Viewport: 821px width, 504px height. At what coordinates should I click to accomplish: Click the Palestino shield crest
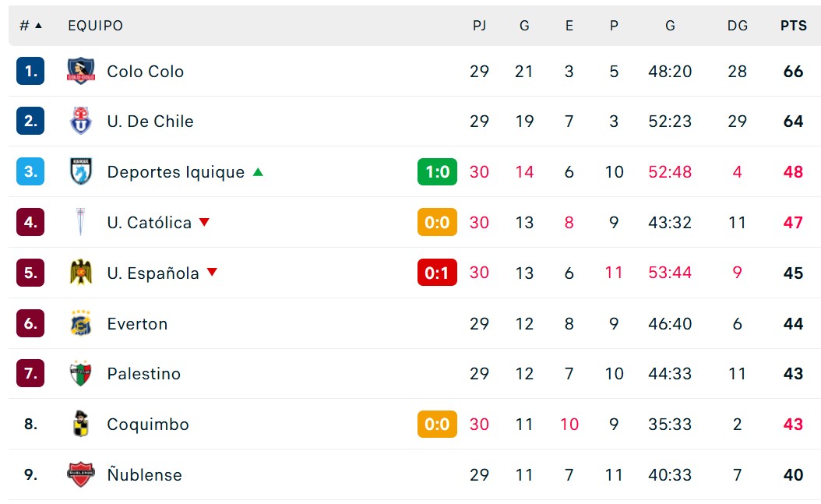click(81, 373)
